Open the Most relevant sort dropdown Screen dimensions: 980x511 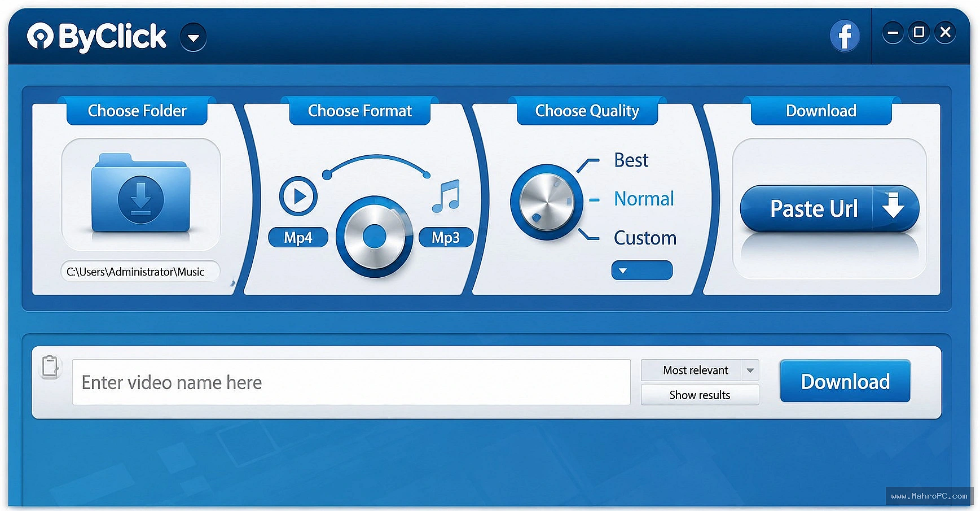(700, 370)
